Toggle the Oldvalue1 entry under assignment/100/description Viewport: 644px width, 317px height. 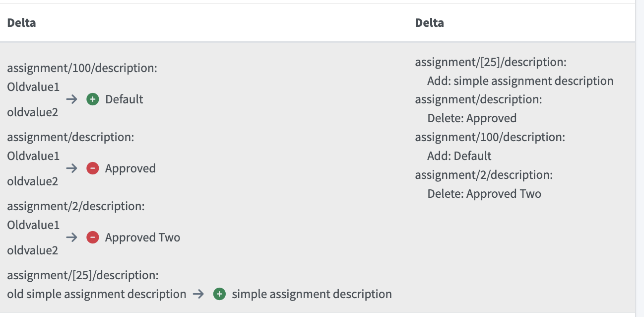point(32,86)
